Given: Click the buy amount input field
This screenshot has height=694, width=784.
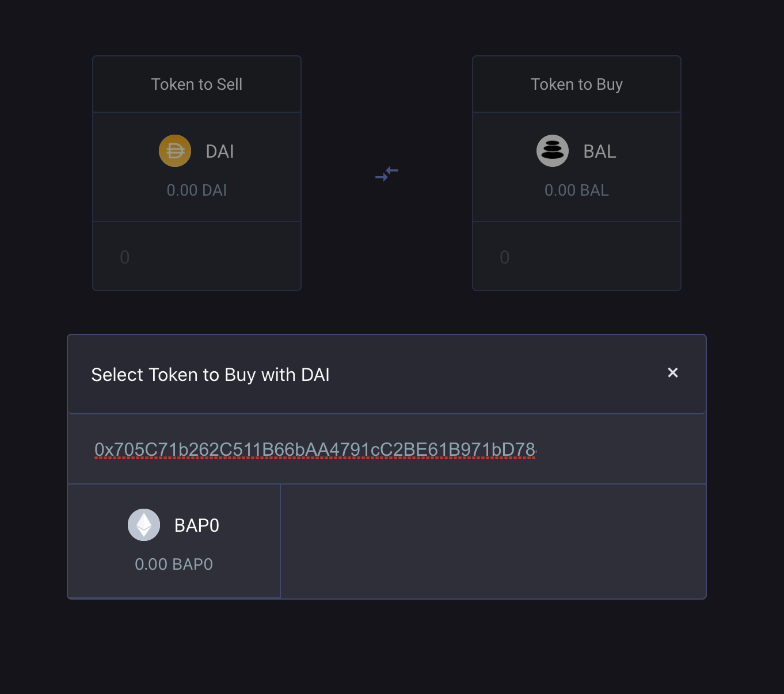Looking at the screenshot, I should click(x=577, y=257).
